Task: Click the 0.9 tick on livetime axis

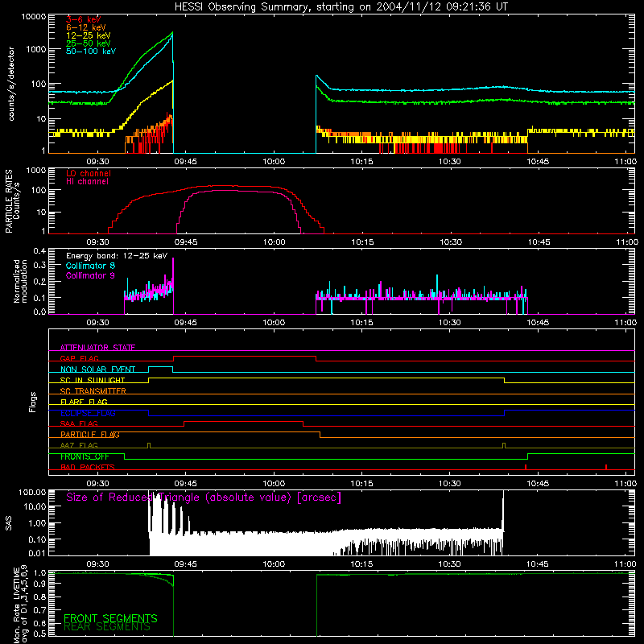Action: point(39,583)
